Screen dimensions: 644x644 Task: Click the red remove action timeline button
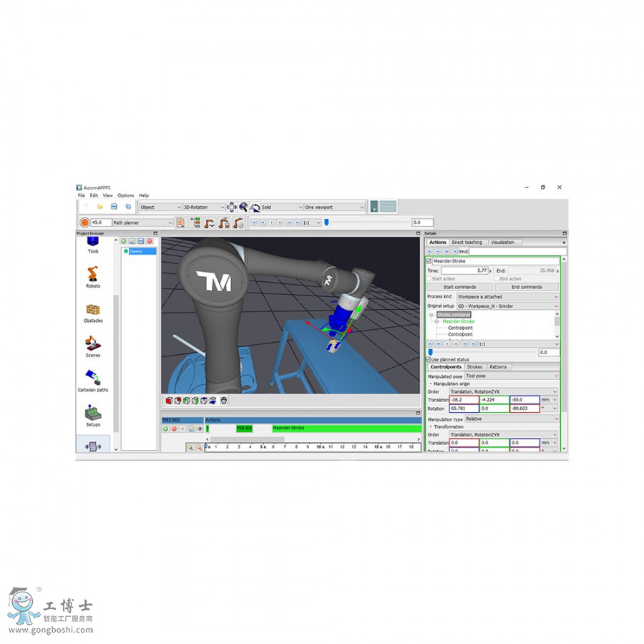point(174,429)
